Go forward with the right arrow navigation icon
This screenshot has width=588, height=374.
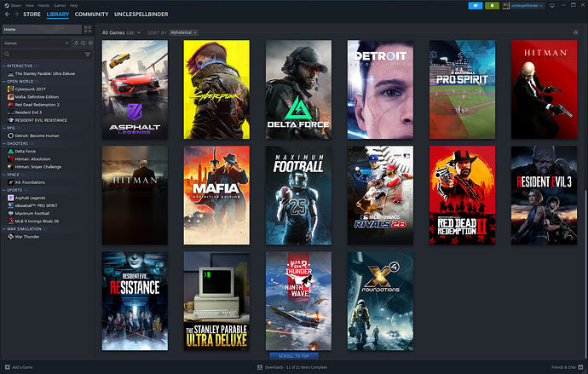coord(16,14)
